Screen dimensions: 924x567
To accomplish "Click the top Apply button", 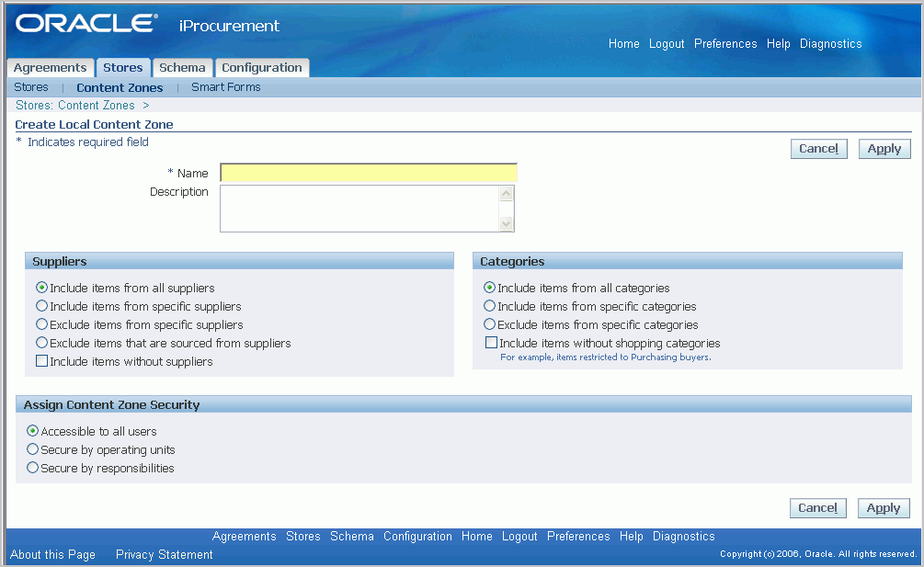I will [884, 149].
